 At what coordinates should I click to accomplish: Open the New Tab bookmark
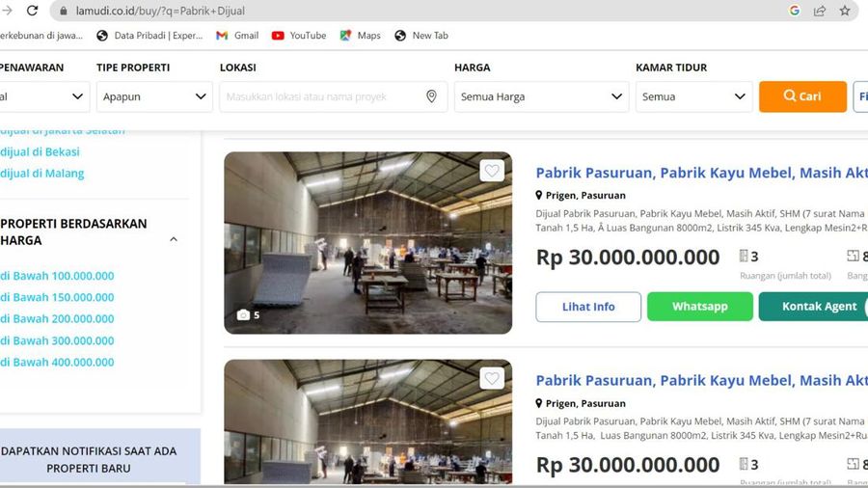pos(421,36)
